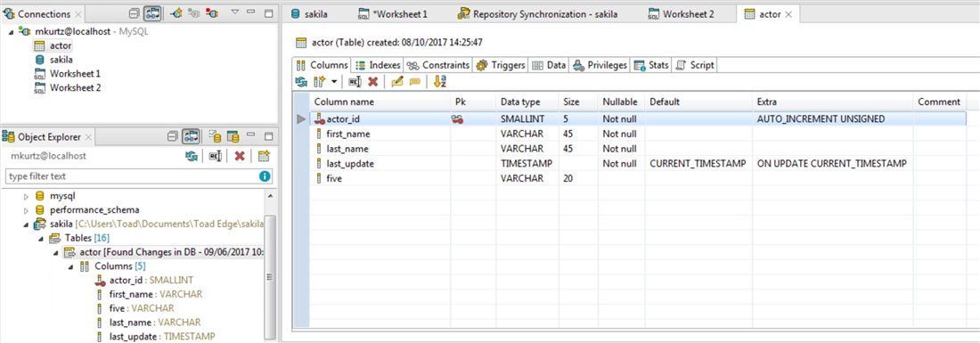
Task: Collapse the sakila database node
Action: pyautogui.click(x=26, y=225)
